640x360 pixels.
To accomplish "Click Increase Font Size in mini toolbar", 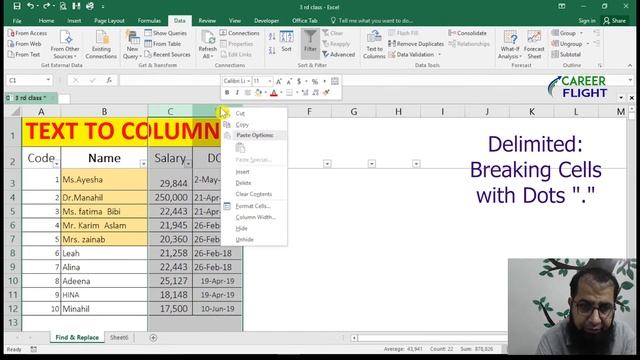I will [x=279, y=81].
